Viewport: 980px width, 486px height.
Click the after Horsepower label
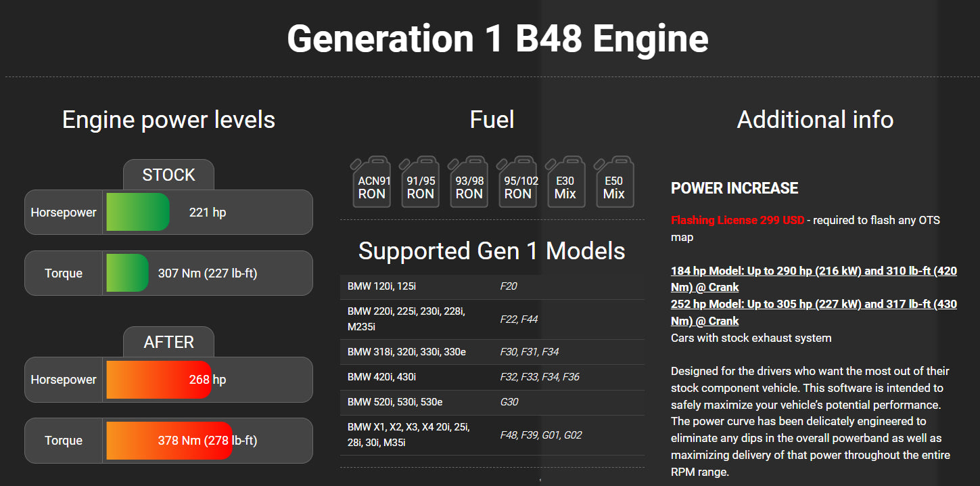pyautogui.click(x=64, y=380)
